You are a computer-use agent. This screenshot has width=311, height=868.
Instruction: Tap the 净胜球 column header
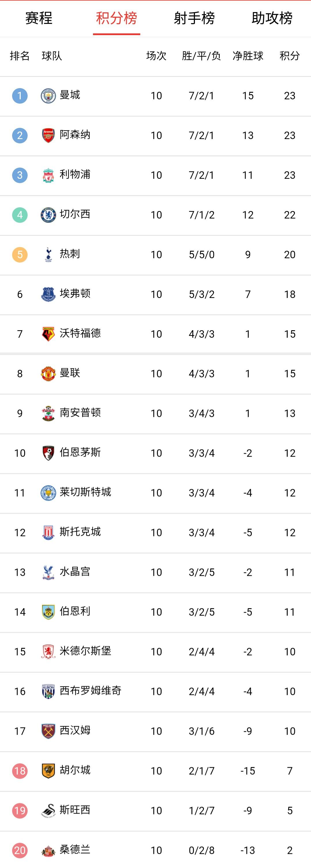coord(248,56)
